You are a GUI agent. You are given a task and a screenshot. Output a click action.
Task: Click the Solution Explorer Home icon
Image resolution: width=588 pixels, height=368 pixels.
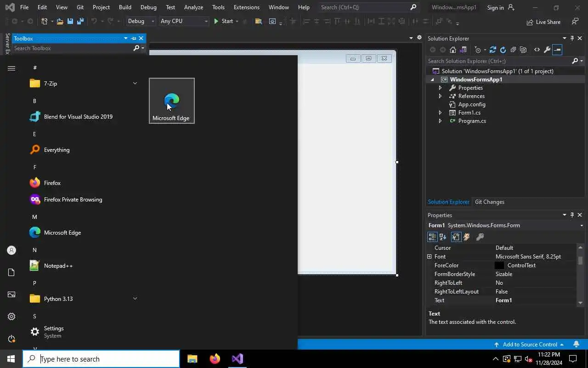click(453, 50)
